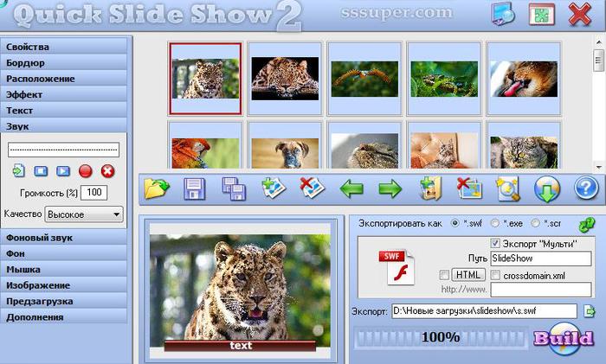The width and height of the screenshot is (606, 364).
Task: Click the red-framed window icon in the title bar
Action: (541, 15)
